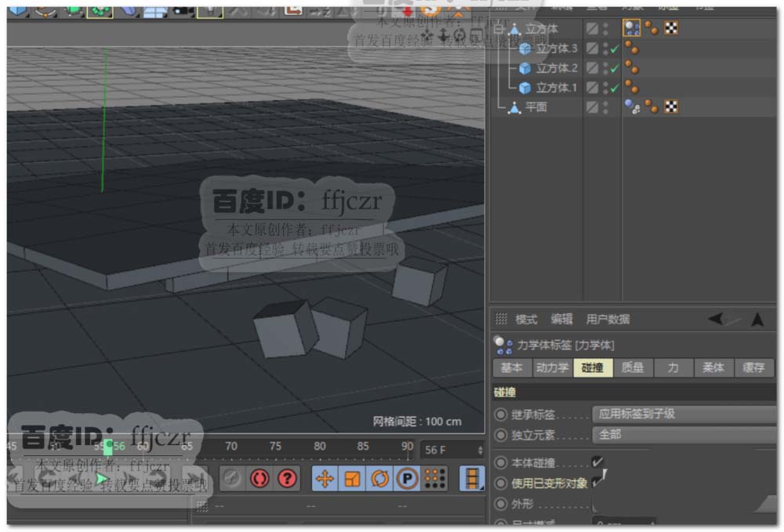Open the 编辑 menu in attribute manager
784x532 pixels.
(x=561, y=319)
